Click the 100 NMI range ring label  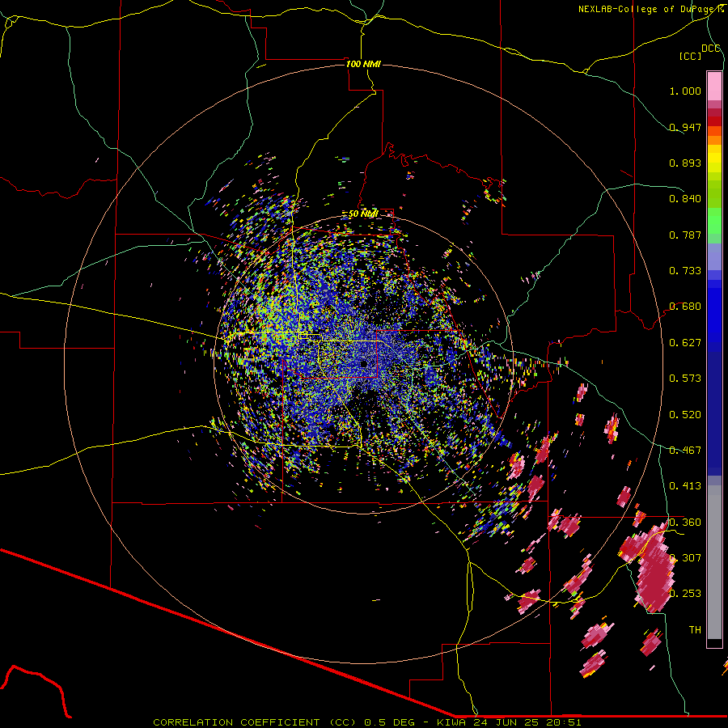pos(363,64)
